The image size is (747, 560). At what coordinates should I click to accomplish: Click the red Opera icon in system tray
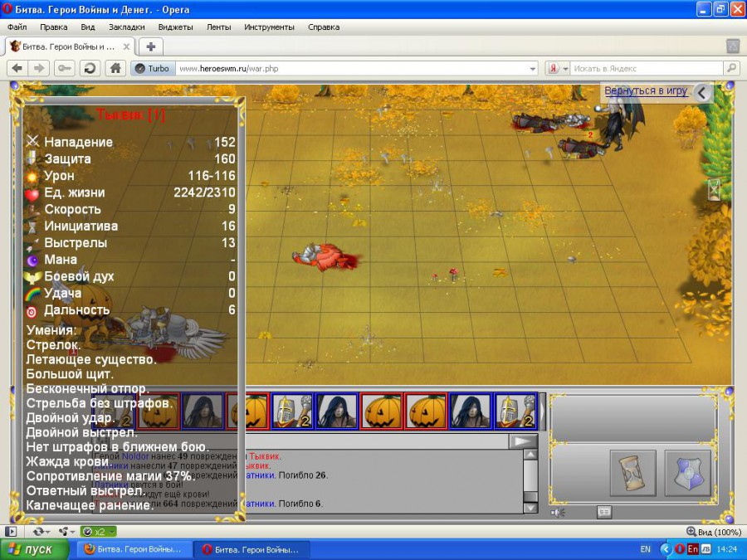click(x=681, y=549)
